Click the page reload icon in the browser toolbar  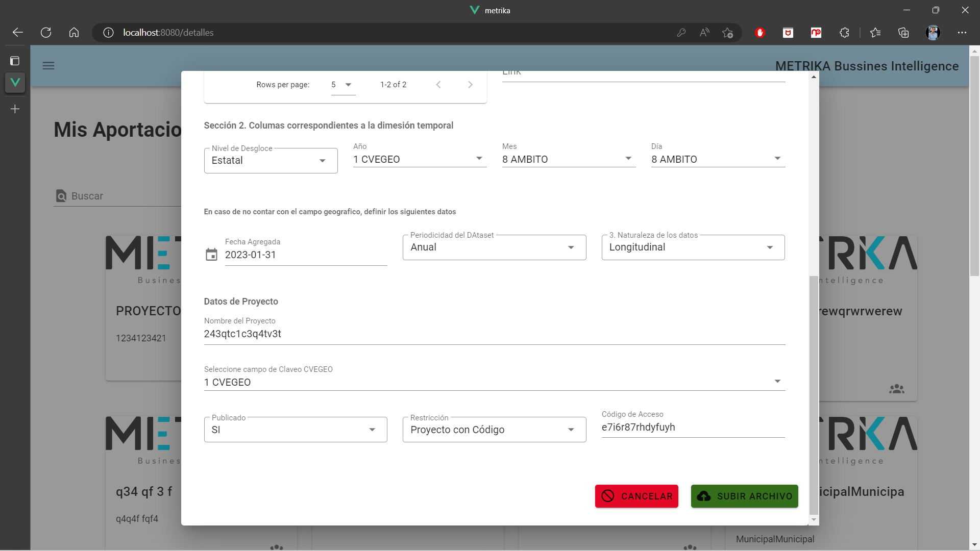pos(45,32)
